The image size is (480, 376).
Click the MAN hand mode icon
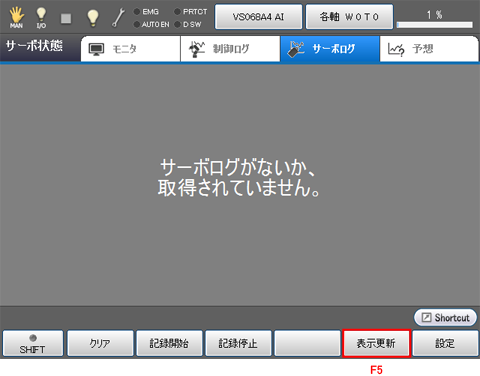pyautogui.click(x=16, y=18)
